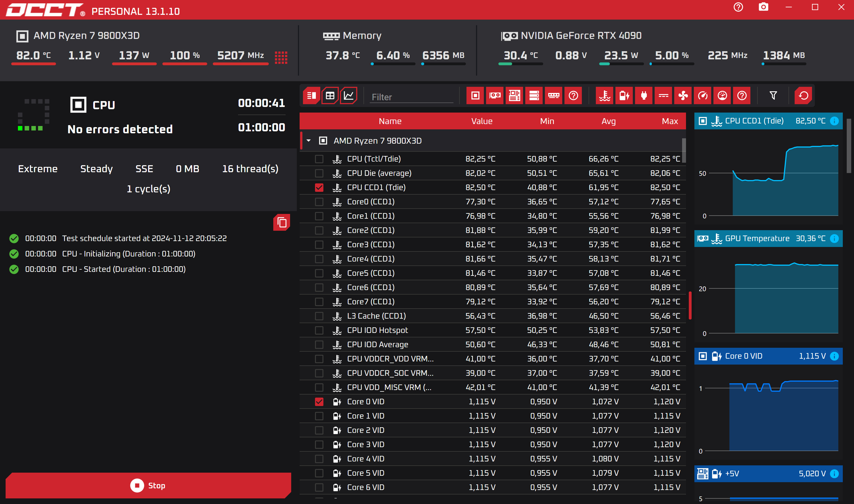This screenshot has height=504, width=854.
Task: Open the help question mark in title bar
Action: 738,7
